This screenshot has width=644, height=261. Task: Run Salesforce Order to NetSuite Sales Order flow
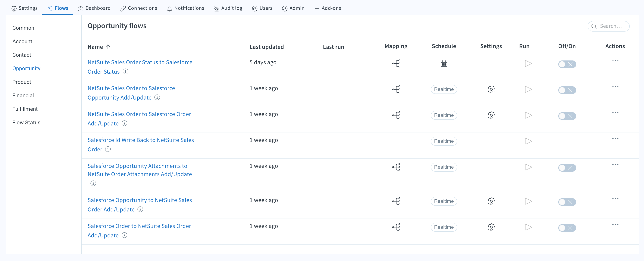pyautogui.click(x=528, y=227)
